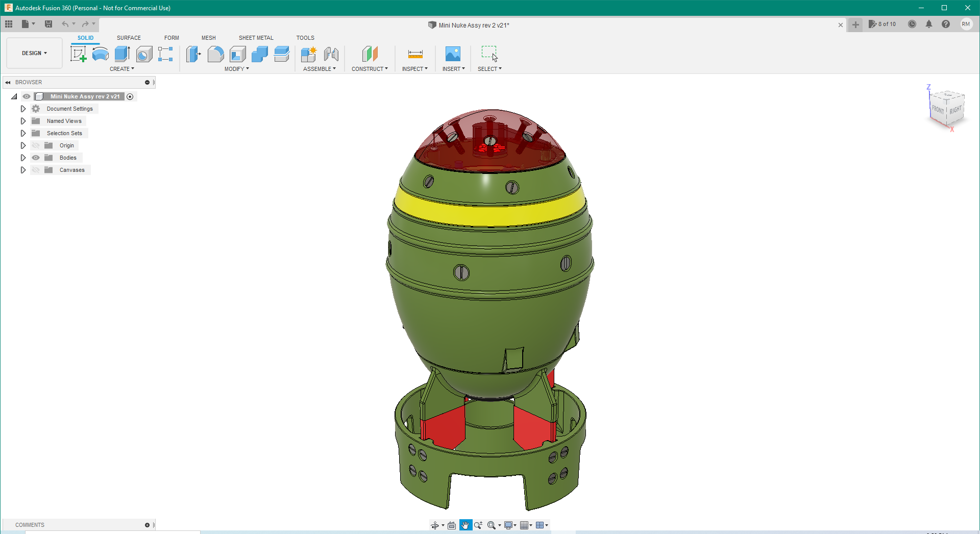
Task: Open the Help icon
Action: click(x=946, y=24)
